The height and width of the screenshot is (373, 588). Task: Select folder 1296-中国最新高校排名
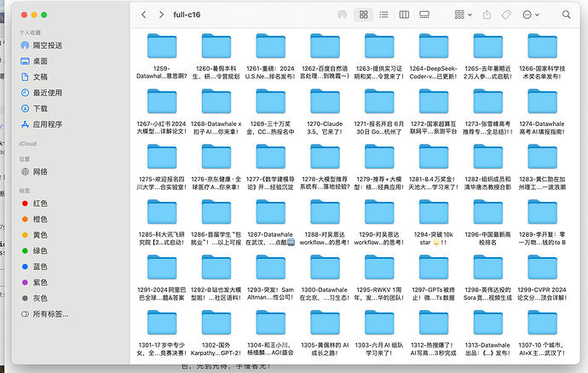[x=488, y=212]
